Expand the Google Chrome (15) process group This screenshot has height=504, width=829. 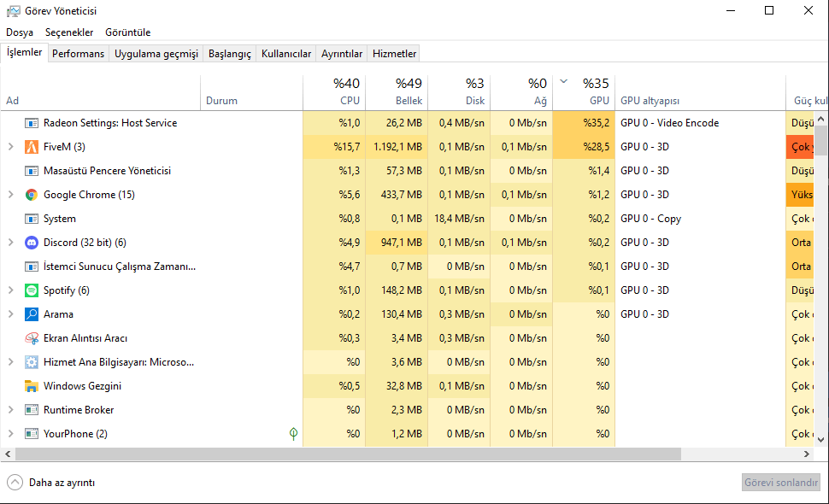click(10, 195)
